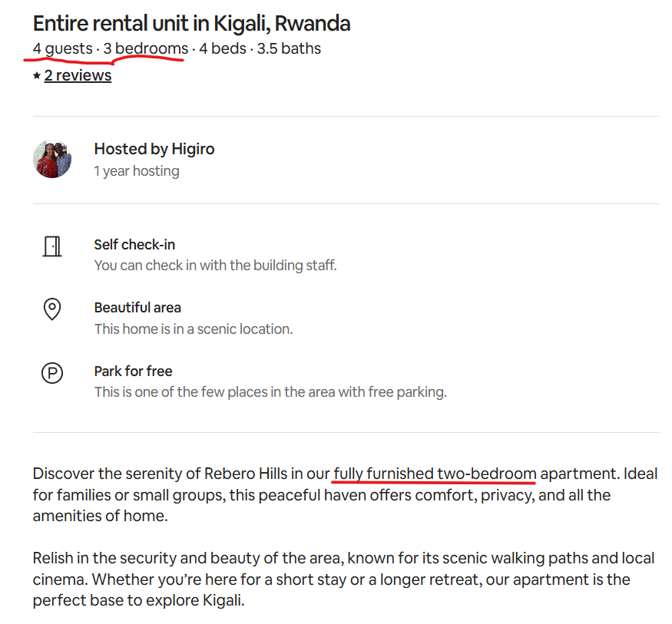Click host Higiro's profile photo

(52, 159)
